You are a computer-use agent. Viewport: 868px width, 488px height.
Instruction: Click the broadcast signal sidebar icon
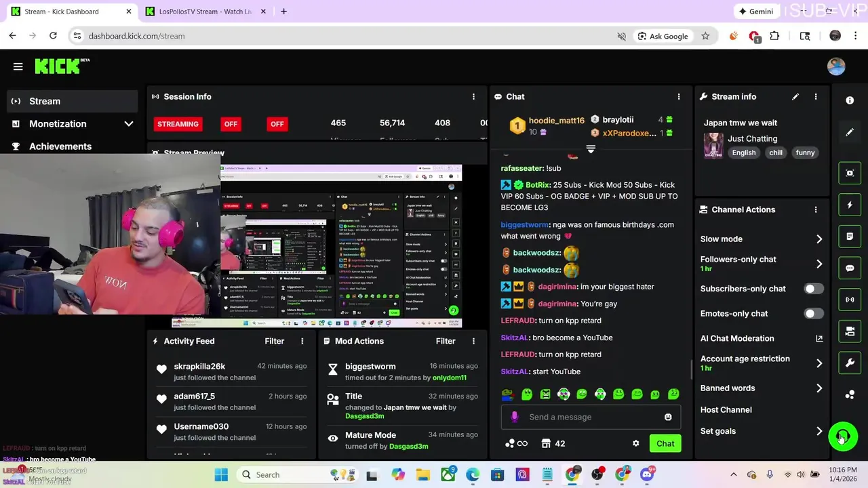(850, 300)
